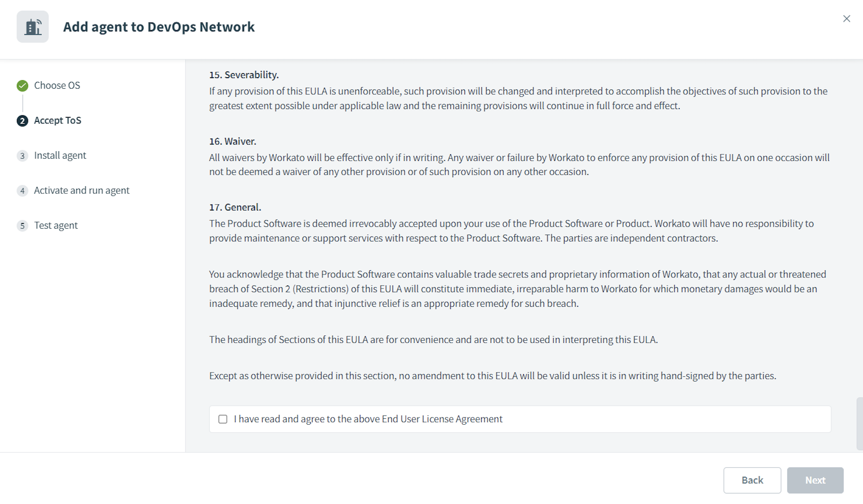Select the Accept ToS step label
Screen dimensions: 863x504
coord(58,120)
